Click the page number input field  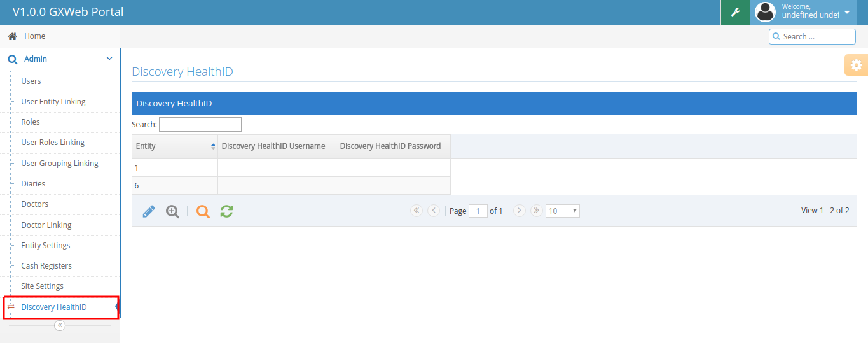click(x=478, y=211)
